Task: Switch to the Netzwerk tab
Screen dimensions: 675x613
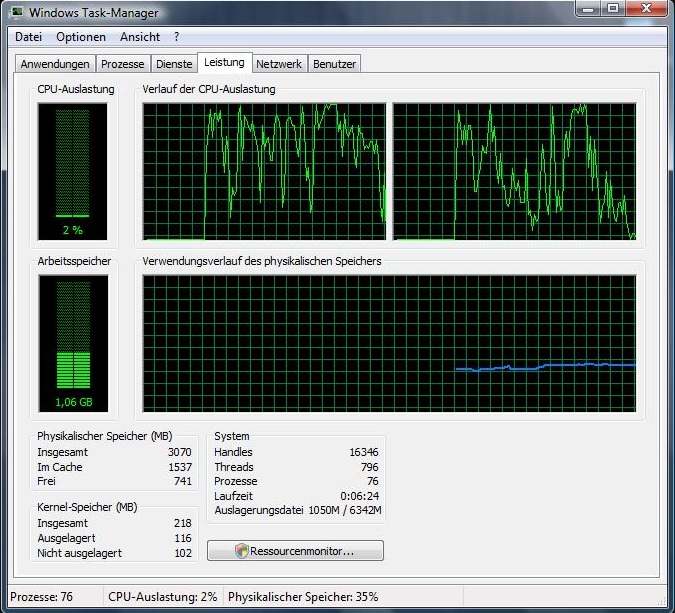Action: (x=279, y=64)
